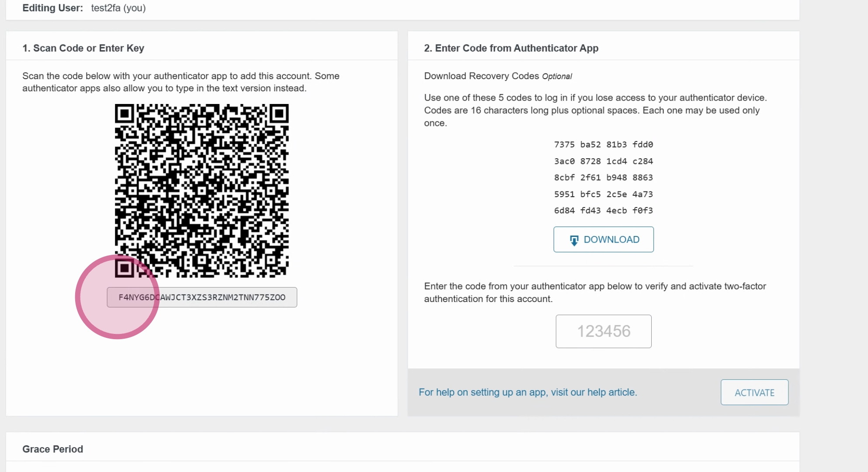Click the QR code image
The height and width of the screenshot is (472, 868).
tap(201, 191)
